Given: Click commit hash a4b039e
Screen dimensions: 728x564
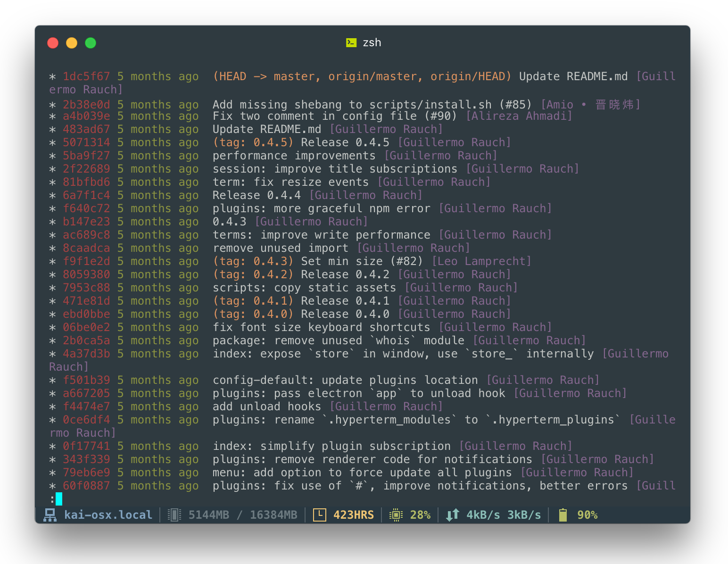Looking at the screenshot, I should 86,116.
